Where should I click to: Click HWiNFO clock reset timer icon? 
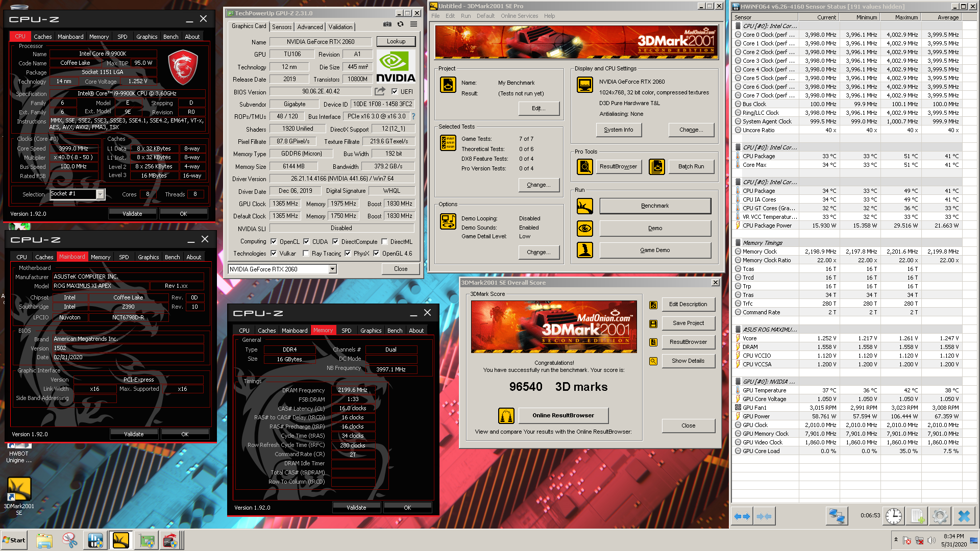pos(893,516)
